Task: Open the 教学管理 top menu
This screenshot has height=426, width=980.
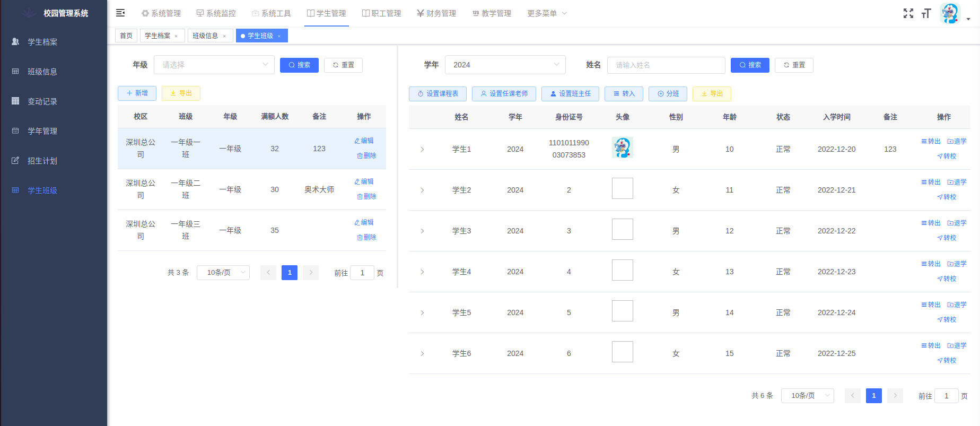Action: pyautogui.click(x=492, y=13)
